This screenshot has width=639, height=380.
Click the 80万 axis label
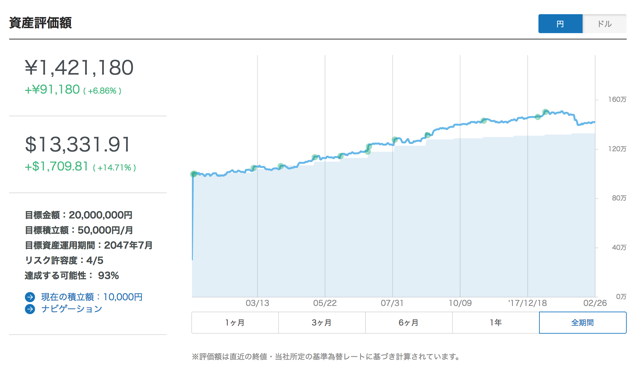619,198
